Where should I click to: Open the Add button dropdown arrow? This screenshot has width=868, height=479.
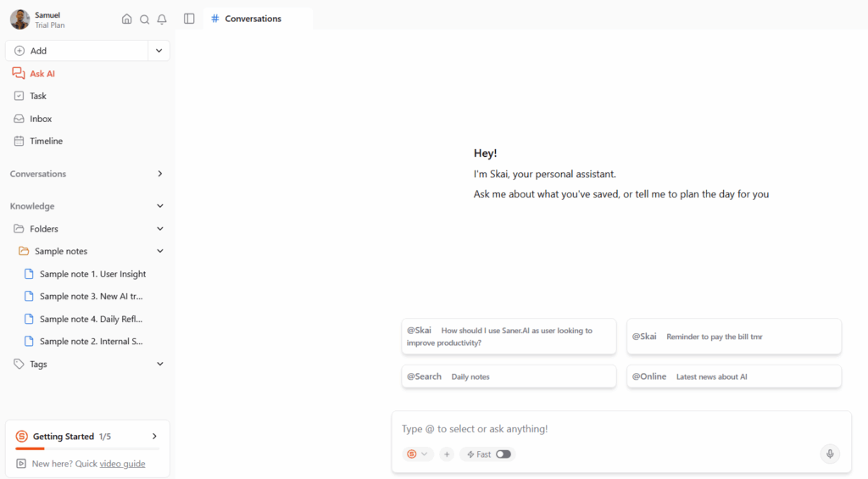(x=159, y=51)
